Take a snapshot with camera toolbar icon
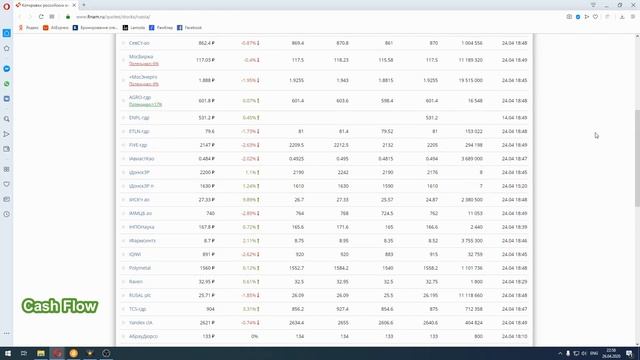640x360 pixels. click(x=569, y=17)
